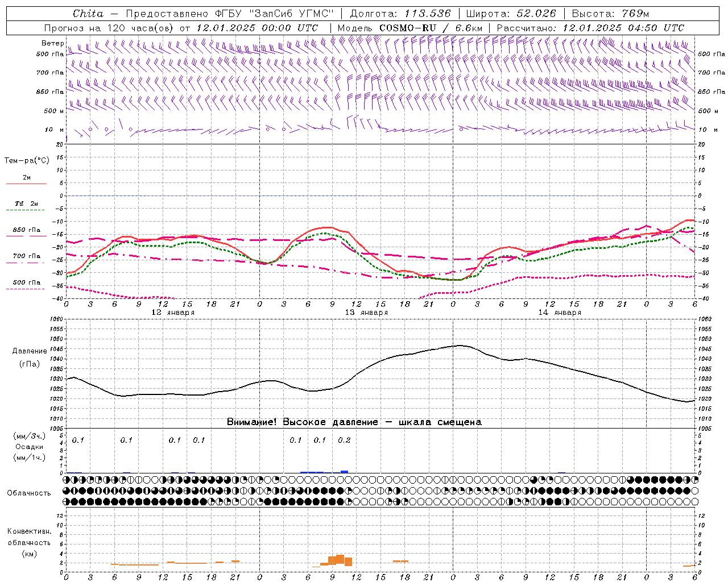The width and height of the screenshot is (728, 582).
Task: Click the (гПа) pressure unit label
Action: [x=29, y=364]
